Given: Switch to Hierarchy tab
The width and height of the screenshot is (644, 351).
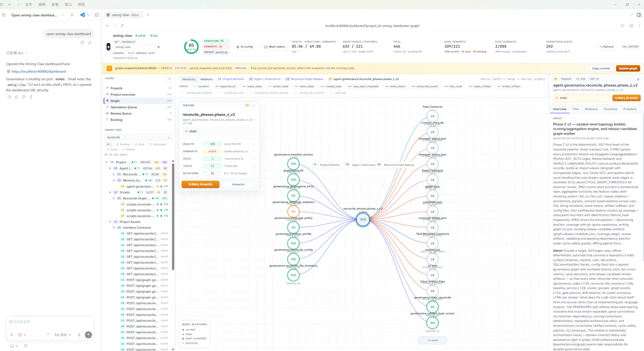Looking at the screenshot, I should pyautogui.click(x=188, y=79).
